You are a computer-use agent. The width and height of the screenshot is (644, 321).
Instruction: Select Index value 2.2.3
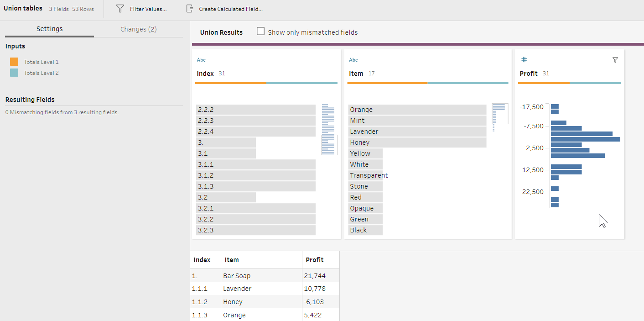256,121
